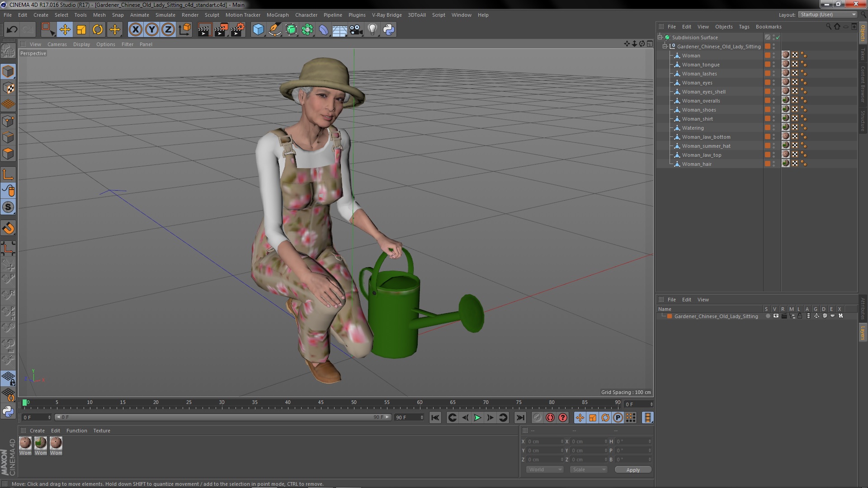The width and height of the screenshot is (868, 488).
Task: Click the X position input field
Action: pos(545,441)
